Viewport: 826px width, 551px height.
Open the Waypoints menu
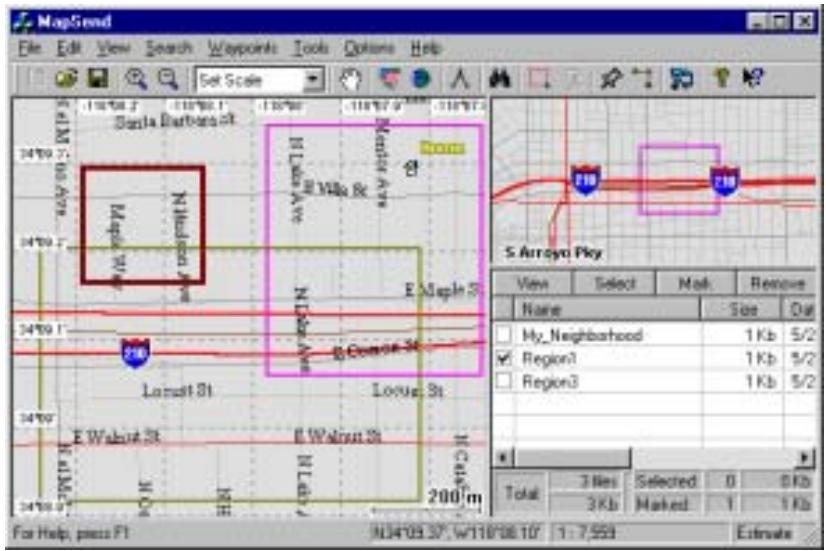click(x=242, y=48)
